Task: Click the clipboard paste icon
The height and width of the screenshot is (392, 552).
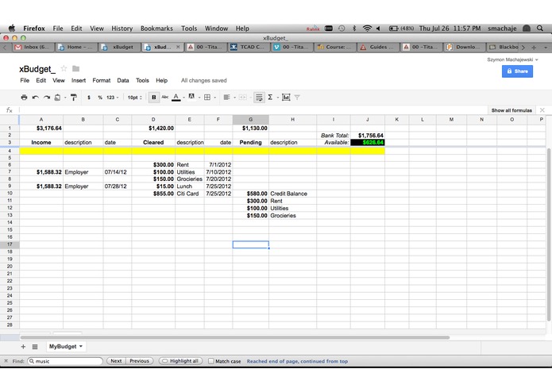Action: (57, 98)
